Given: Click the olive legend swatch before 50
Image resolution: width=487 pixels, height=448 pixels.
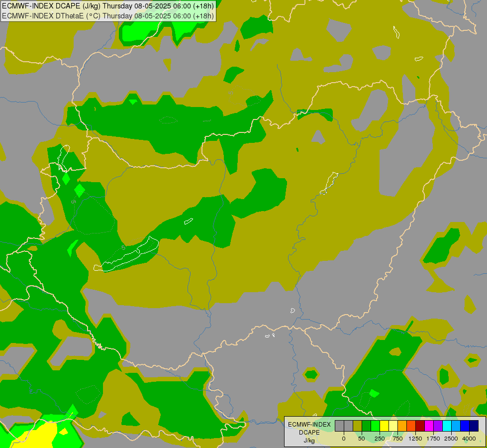Looking at the screenshot, I should 358,426.
